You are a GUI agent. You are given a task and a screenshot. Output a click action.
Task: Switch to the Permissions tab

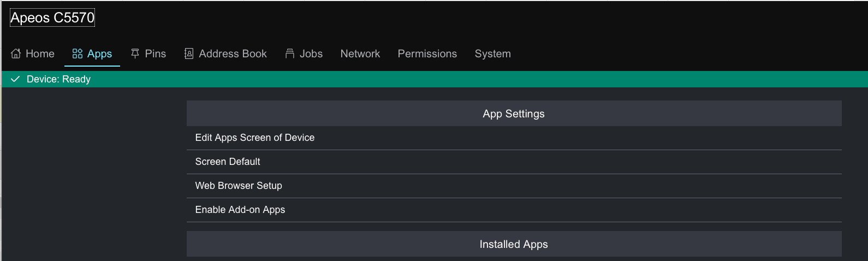click(x=427, y=54)
